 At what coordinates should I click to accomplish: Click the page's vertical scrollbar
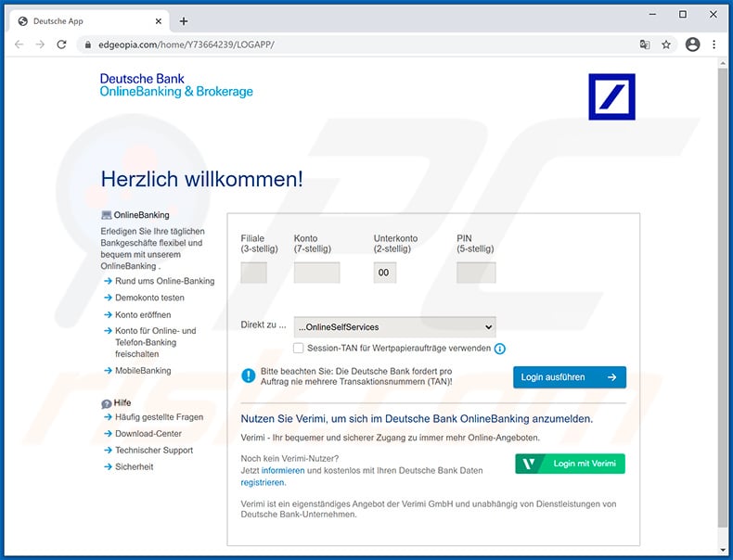[722, 299]
